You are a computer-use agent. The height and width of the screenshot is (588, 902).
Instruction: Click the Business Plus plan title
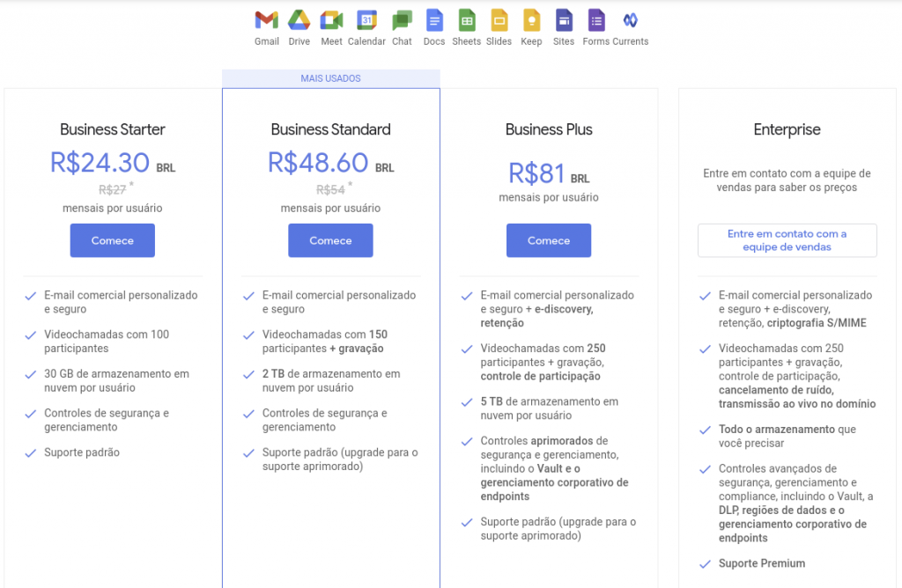(549, 129)
